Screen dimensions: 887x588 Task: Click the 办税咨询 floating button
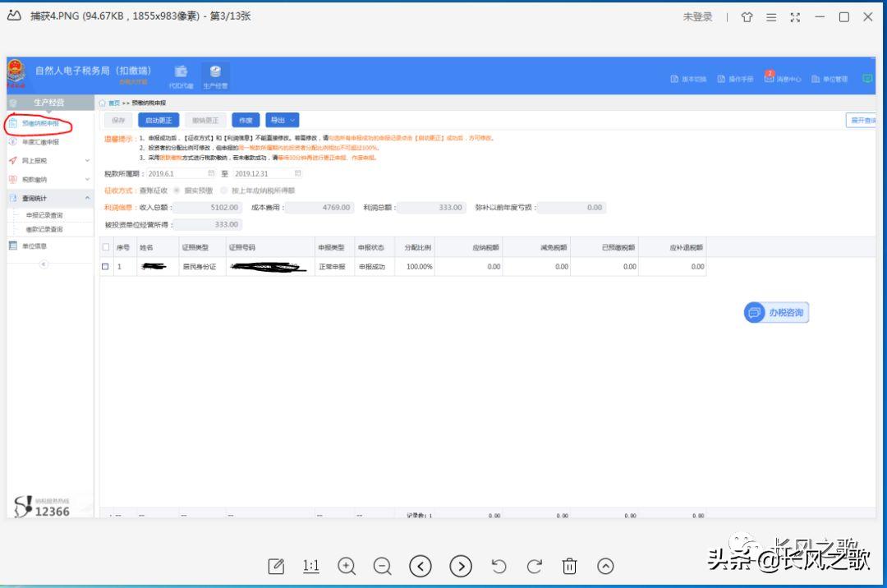774,312
